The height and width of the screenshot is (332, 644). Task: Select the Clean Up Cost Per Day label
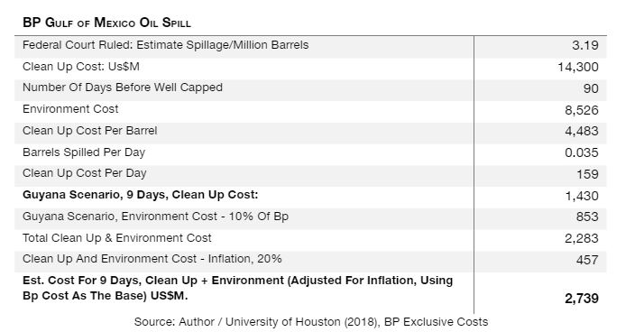(x=85, y=173)
